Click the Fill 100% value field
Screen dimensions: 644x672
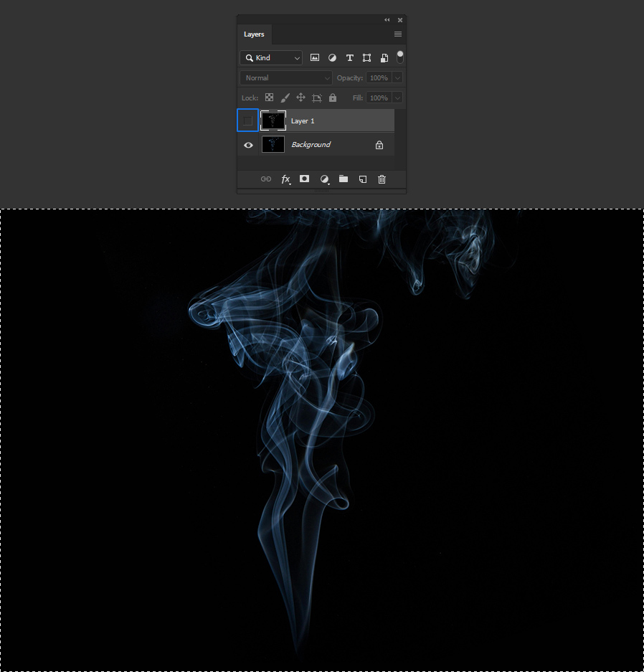(379, 98)
